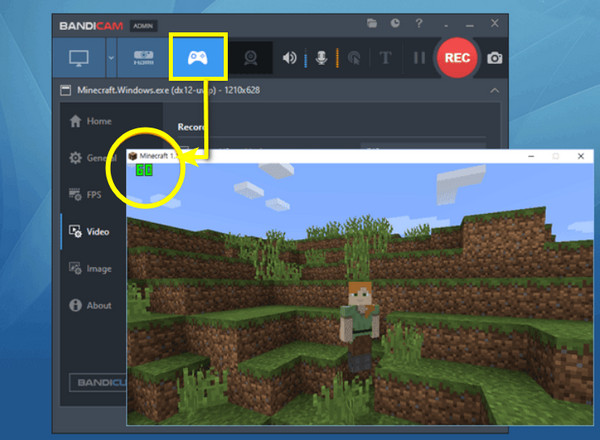600x440 pixels.
Task: Close the Bandicam window
Action: pyautogui.click(x=494, y=23)
